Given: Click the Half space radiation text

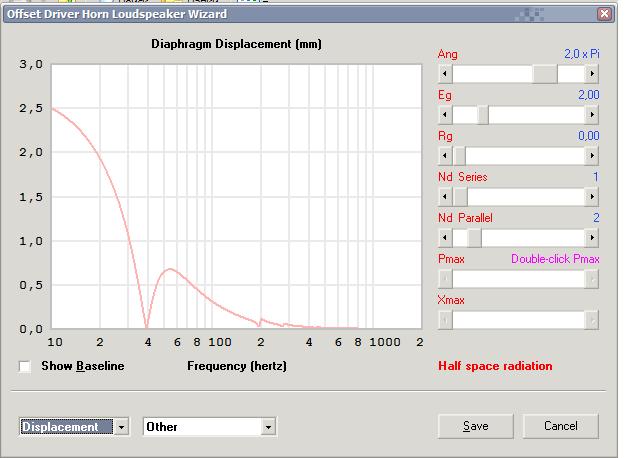Looking at the screenshot, I should point(495,366).
